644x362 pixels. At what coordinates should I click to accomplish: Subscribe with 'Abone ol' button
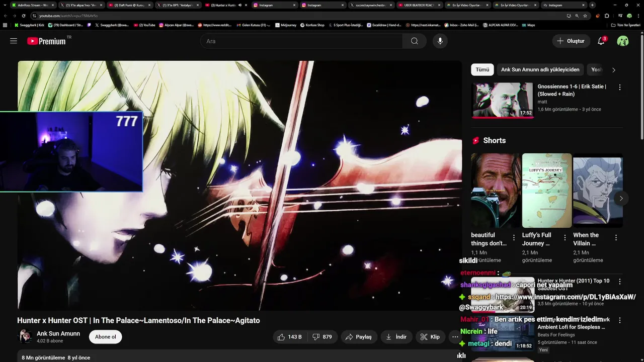(x=106, y=337)
